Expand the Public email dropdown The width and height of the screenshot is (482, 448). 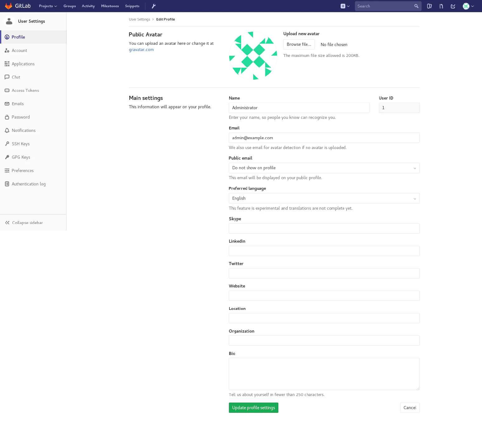pyautogui.click(x=324, y=168)
